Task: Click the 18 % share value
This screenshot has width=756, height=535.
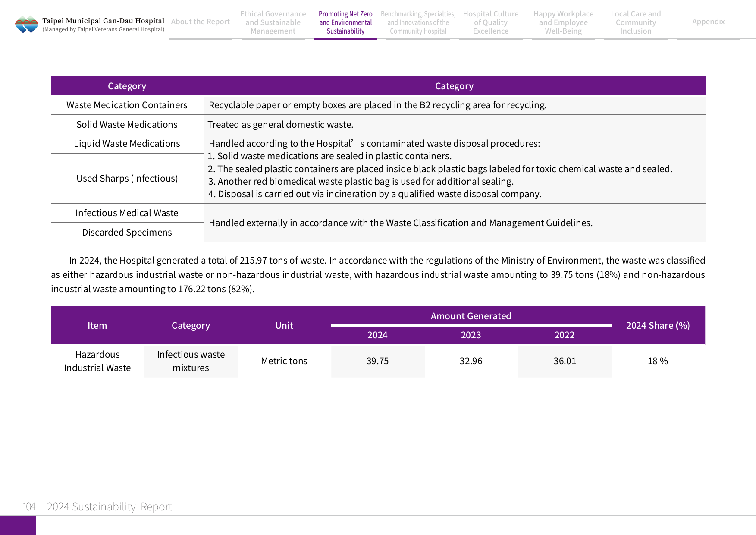Action: (658, 361)
